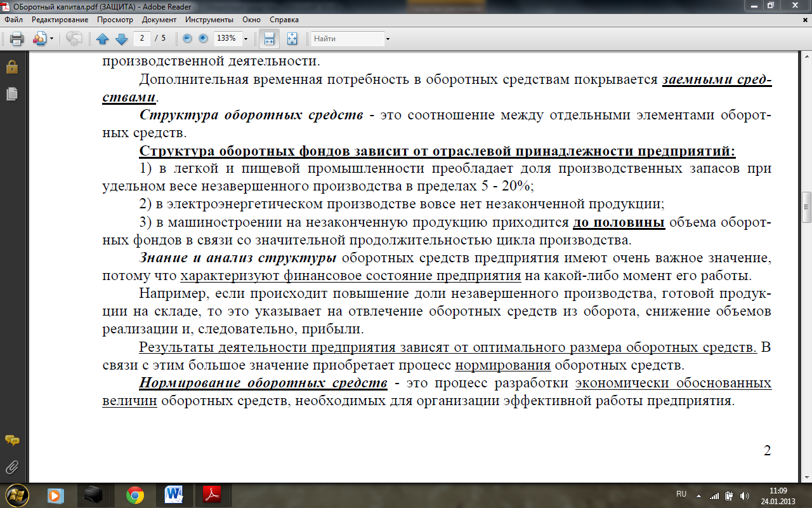The width and height of the screenshot is (812, 508).
Task: Click the page number 2 footer
Action: tap(767, 451)
